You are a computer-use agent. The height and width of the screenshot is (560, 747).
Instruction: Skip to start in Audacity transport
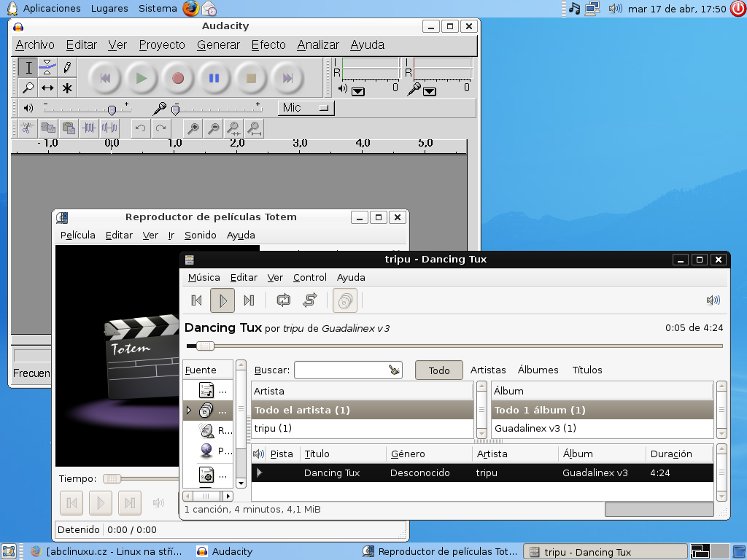point(105,78)
